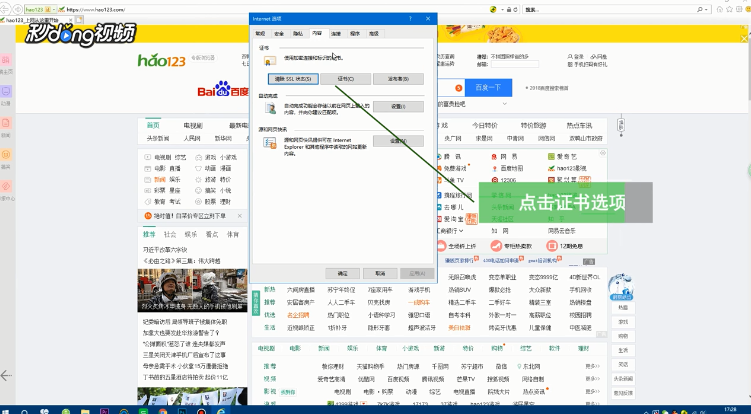The height and width of the screenshot is (414, 751).
Task: Click the smiley feedback icon in IE toolbar
Action: click(748, 10)
